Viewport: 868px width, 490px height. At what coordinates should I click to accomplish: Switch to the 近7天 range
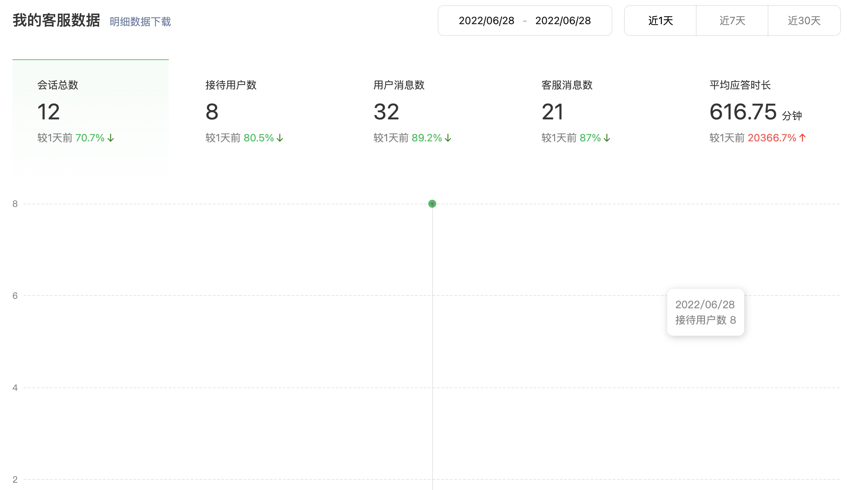pos(732,21)
